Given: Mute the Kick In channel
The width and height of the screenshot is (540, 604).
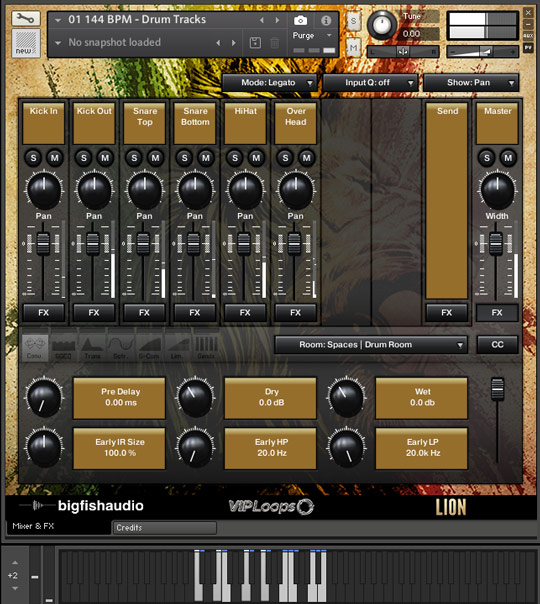Looking at the screenshot, I should [x=55, y=158].
